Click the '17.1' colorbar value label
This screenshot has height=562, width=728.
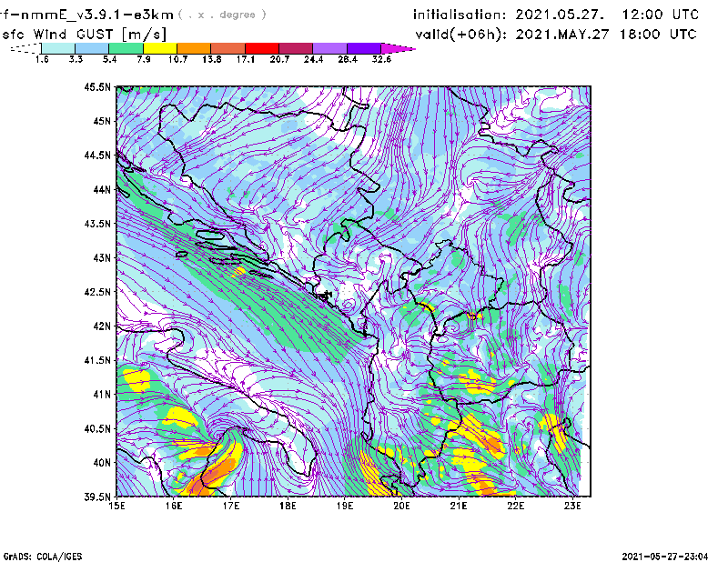[x=245, y=59]
